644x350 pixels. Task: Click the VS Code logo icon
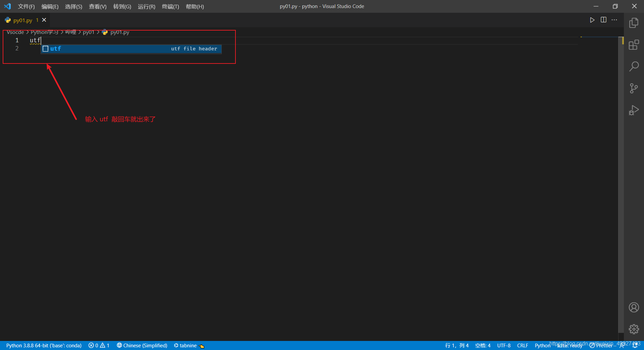[x=7, y=6]
